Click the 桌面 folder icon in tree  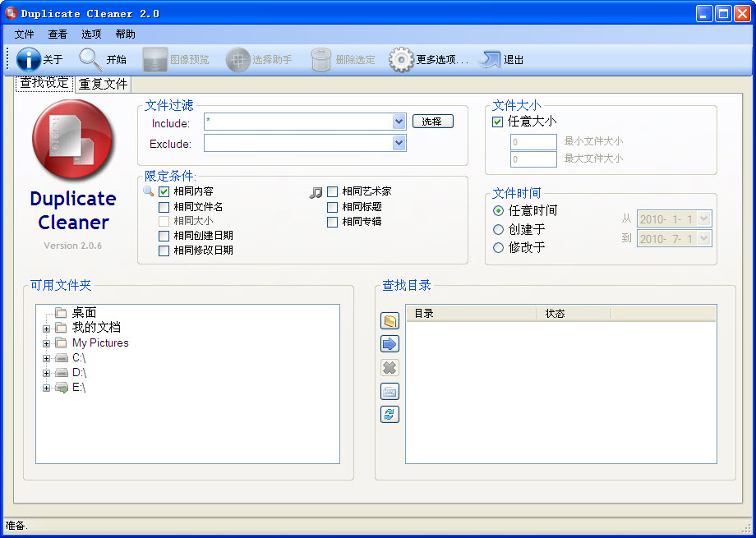[61, 313]
